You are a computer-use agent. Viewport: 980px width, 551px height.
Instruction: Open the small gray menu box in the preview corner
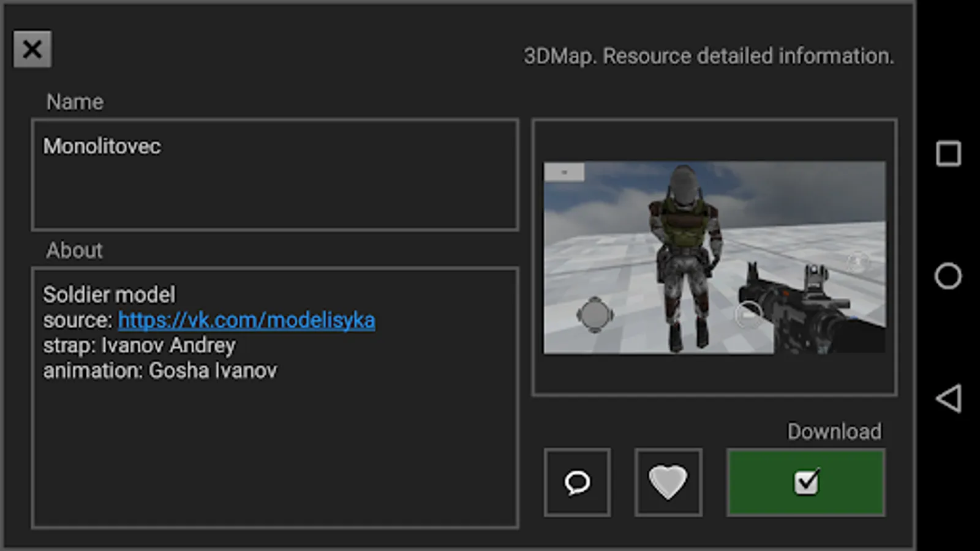564,172
